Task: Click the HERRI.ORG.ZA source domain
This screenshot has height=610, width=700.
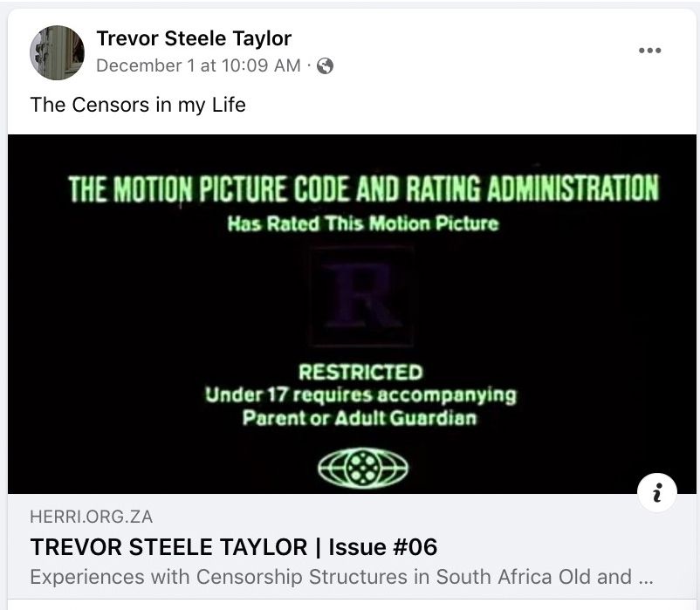Action: [x=92, y=517]
